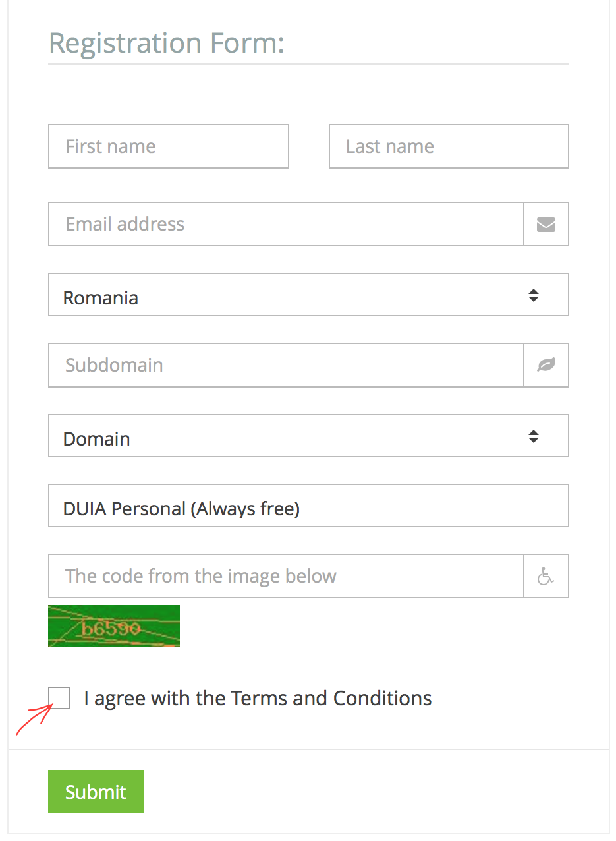Expand the Domain dropdown list
Viewport: 616px width, 841px height.
(308, 436)
